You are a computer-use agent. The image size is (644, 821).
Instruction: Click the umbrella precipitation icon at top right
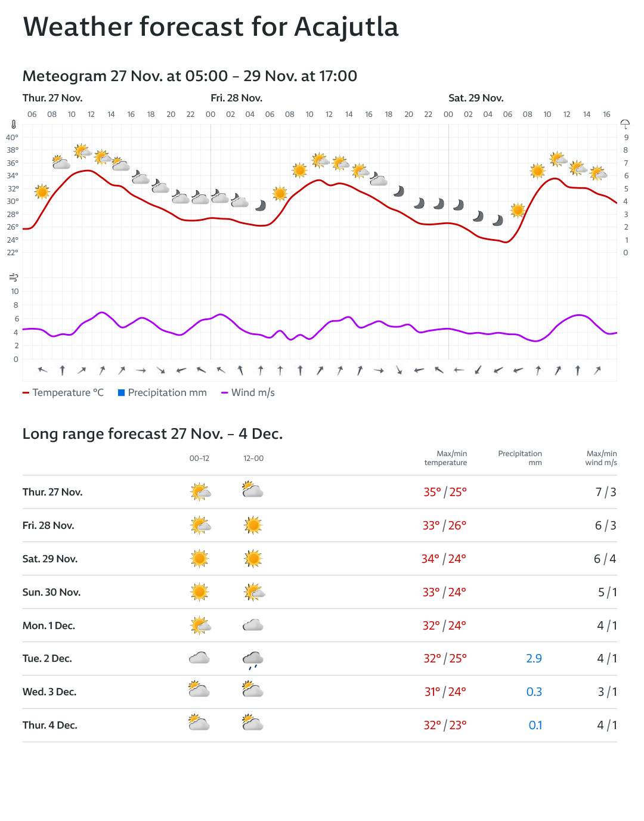[x=625, y=124]
